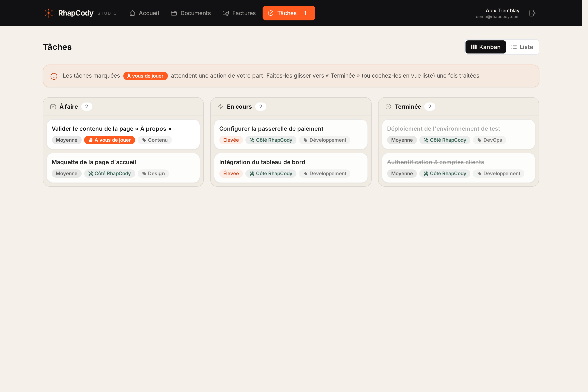Click the info icon in the banner

(x=54, y=76)
